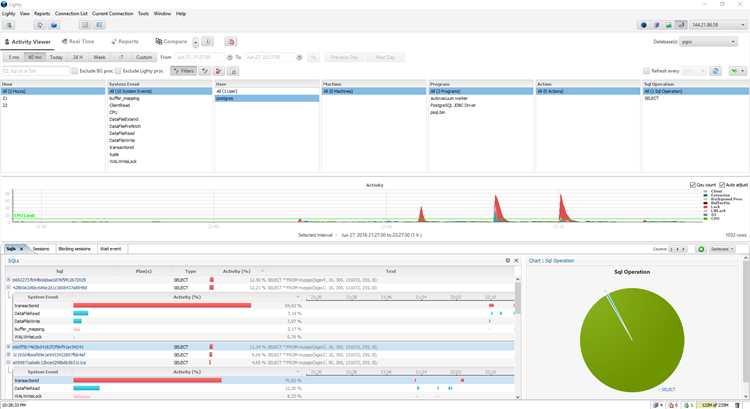
Task: Open the Connection List menu
Action: point(71,13)
